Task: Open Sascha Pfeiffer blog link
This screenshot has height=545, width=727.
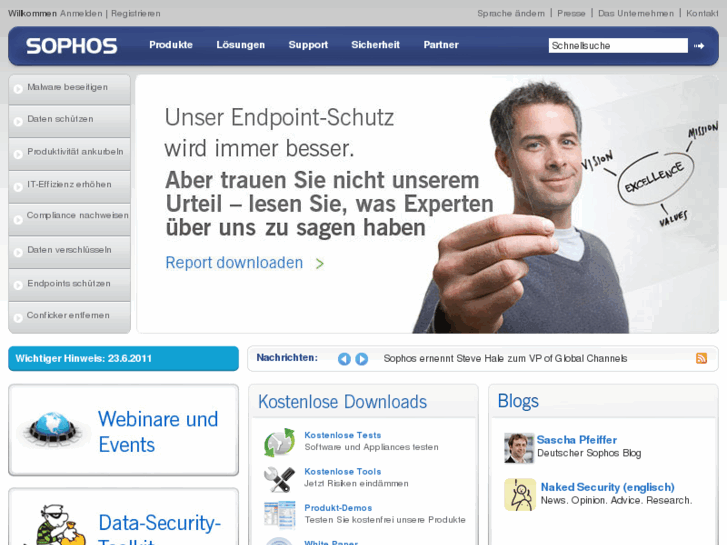Action: coord(577,440)
